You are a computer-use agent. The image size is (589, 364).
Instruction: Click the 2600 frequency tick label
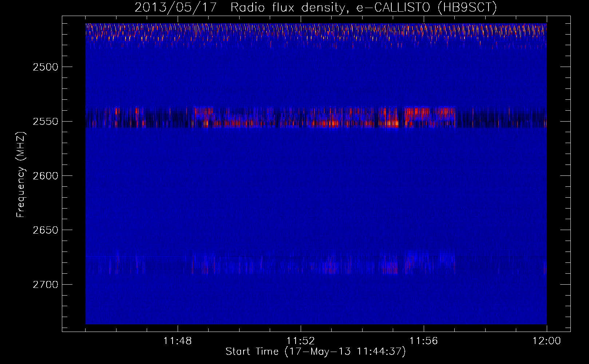pyautogui.click(x=46, y=176)
